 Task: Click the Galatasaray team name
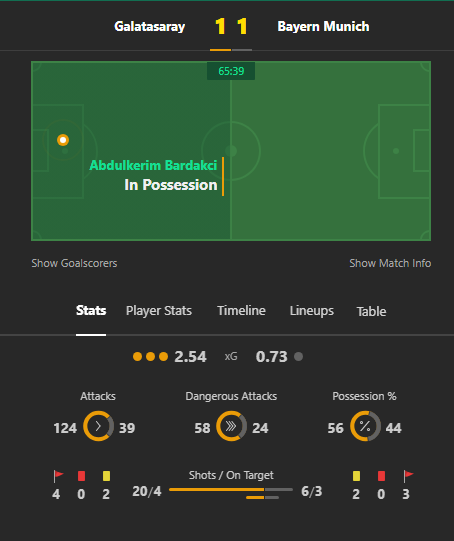pyautogui.click(x=150, y=27)
